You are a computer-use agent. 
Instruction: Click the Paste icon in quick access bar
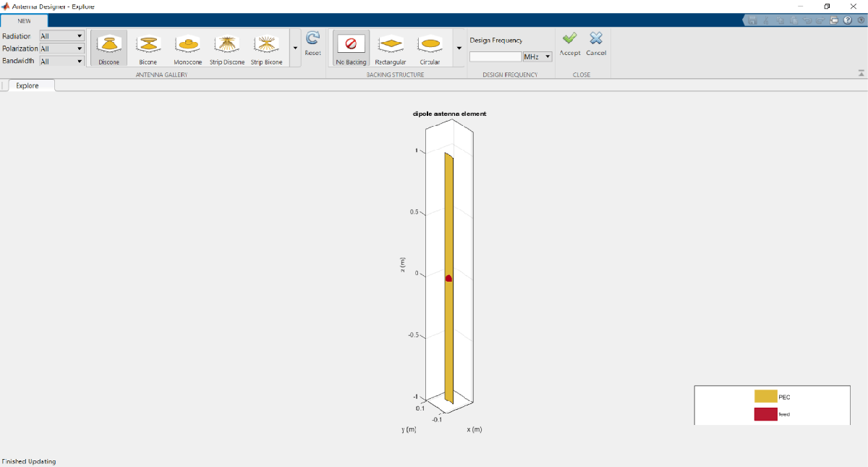793,20
